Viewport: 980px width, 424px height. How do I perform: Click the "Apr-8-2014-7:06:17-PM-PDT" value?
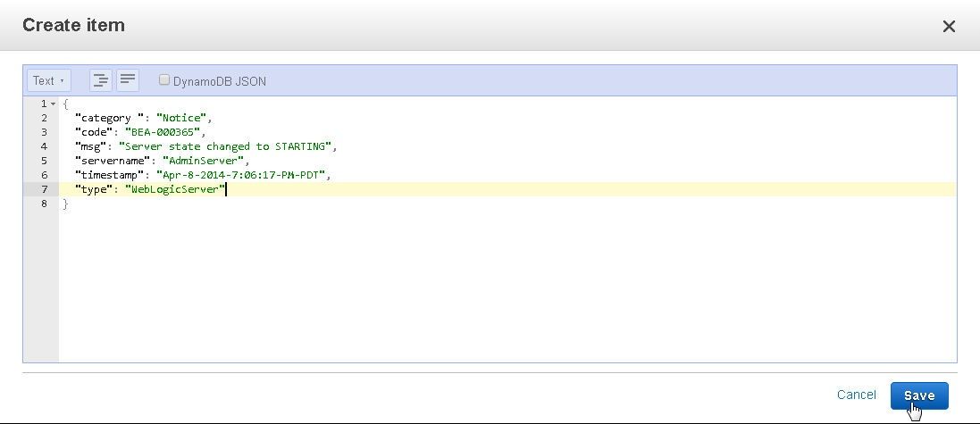tap(240, 176)
